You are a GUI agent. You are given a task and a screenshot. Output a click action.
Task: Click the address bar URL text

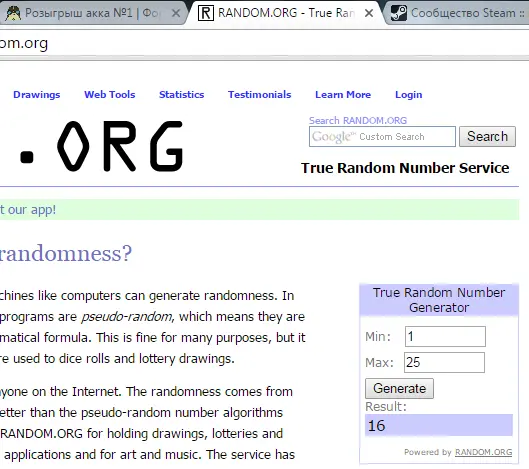point(24,43)
